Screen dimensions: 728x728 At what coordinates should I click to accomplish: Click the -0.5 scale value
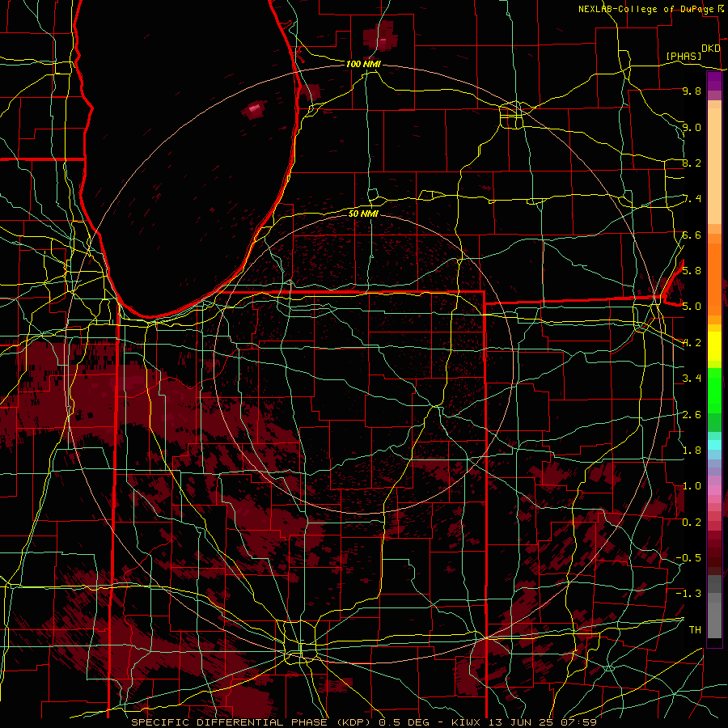(x=688, y=557)
